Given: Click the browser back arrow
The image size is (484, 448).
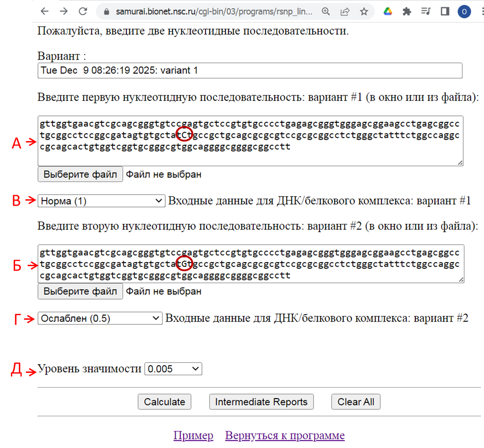Looking at the screenshot, I should [x=44, y=11].
